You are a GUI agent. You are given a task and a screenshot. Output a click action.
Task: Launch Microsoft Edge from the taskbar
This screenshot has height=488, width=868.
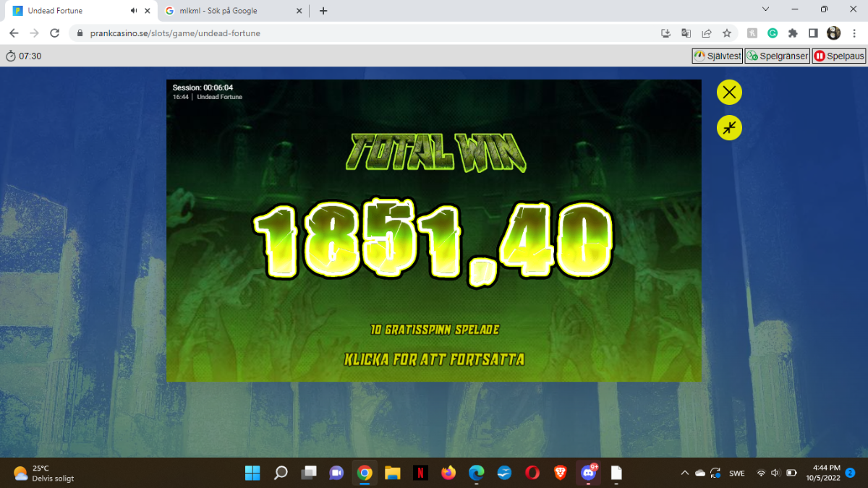[476, 473]
